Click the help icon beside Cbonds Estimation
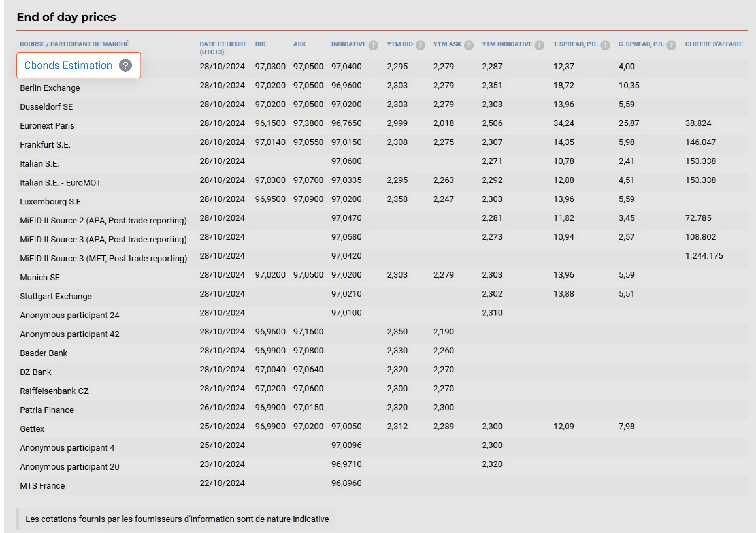This screenshot has width=756, height=533. 125,65
